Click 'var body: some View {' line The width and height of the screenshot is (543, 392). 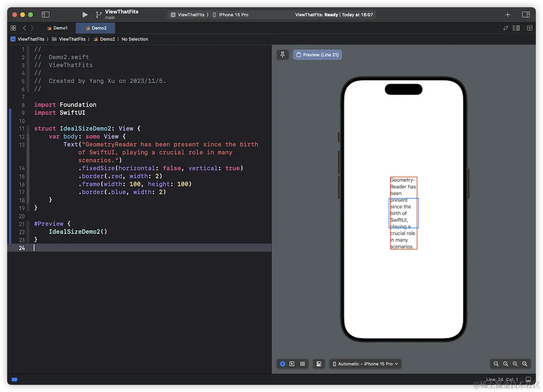(x=87, y=137)
